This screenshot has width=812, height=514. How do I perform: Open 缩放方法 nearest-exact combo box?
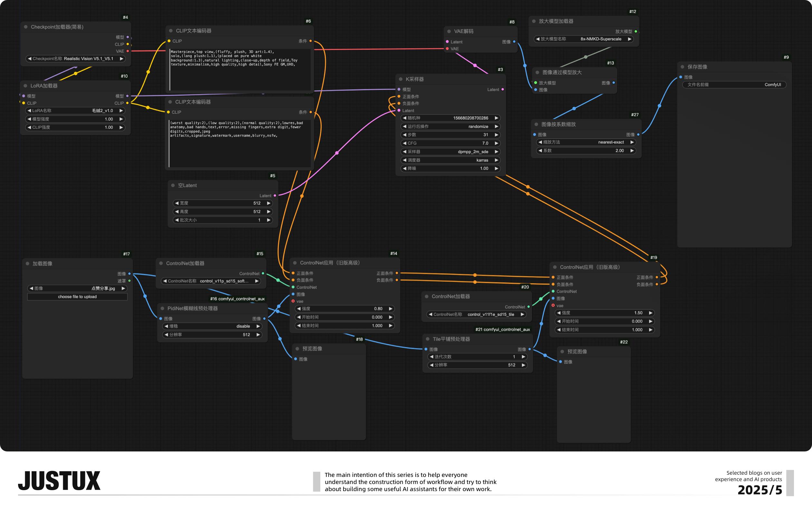tap(586, 142)
